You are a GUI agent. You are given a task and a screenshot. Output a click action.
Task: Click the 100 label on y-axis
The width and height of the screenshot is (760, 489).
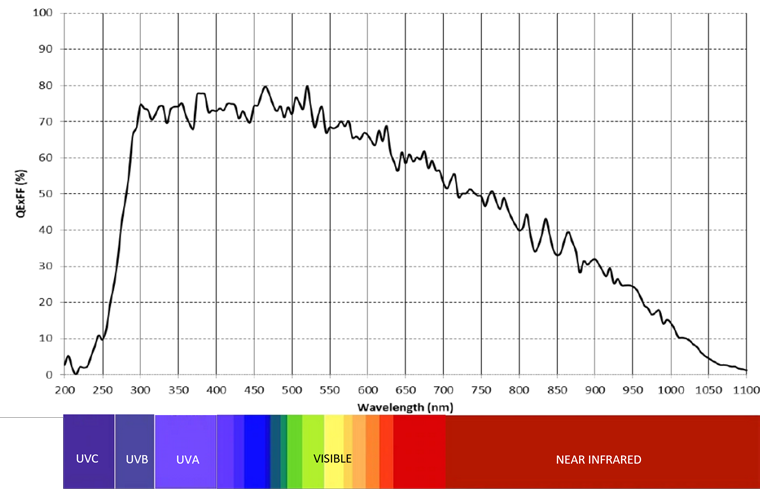[x=41, y=13]
